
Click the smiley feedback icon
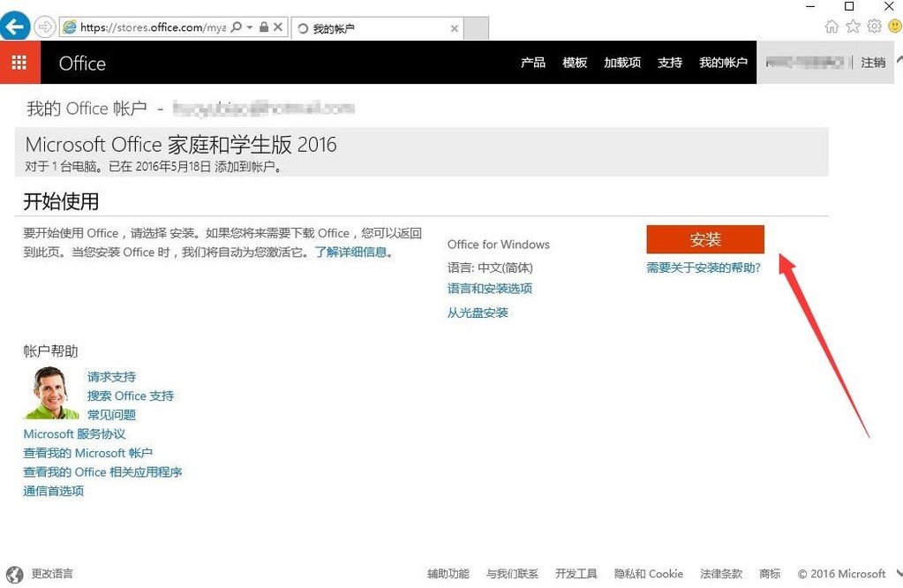(x=896, y=26)
